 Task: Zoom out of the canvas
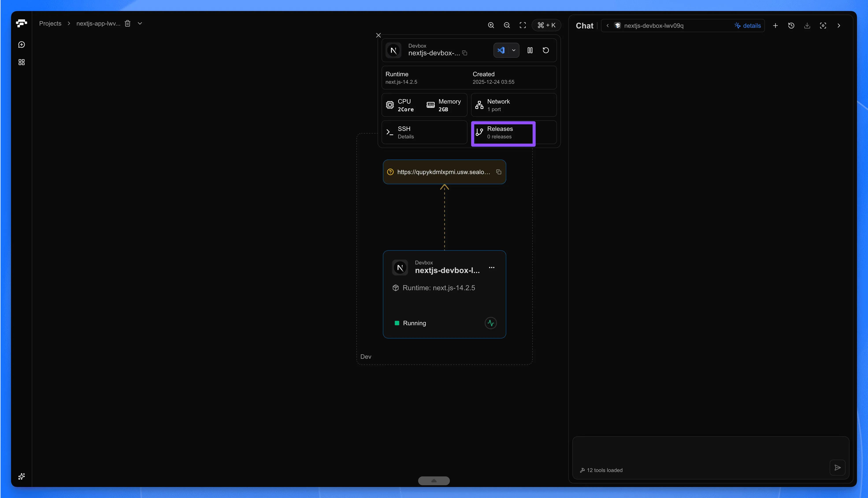point(507,25)
